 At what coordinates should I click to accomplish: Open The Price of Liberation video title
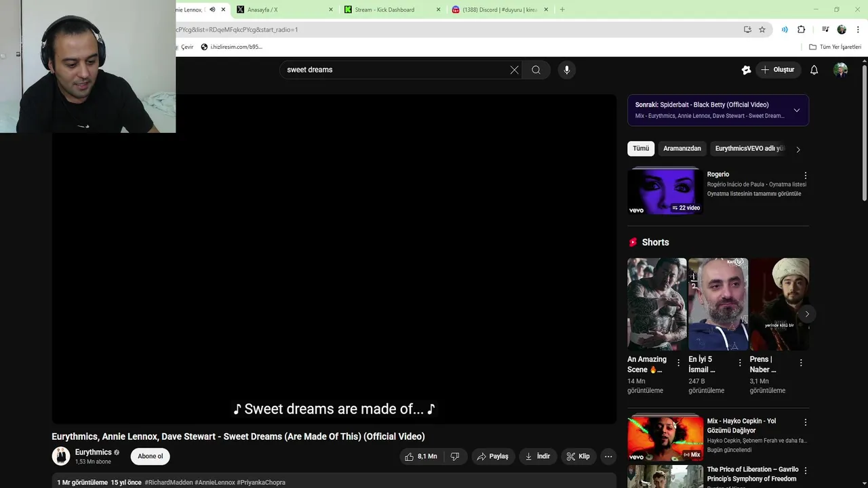coord(751,474)
